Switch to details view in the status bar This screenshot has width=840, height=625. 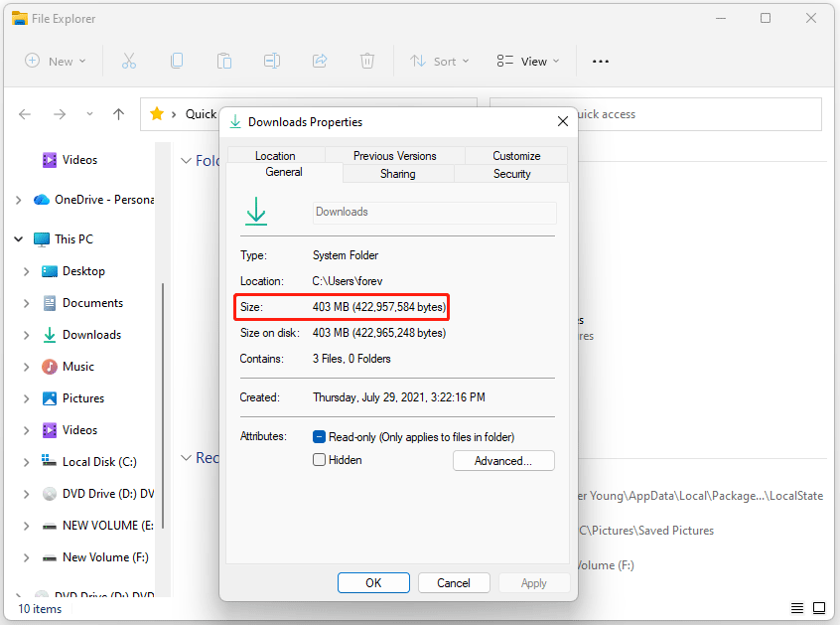click(x=797, y=608)
